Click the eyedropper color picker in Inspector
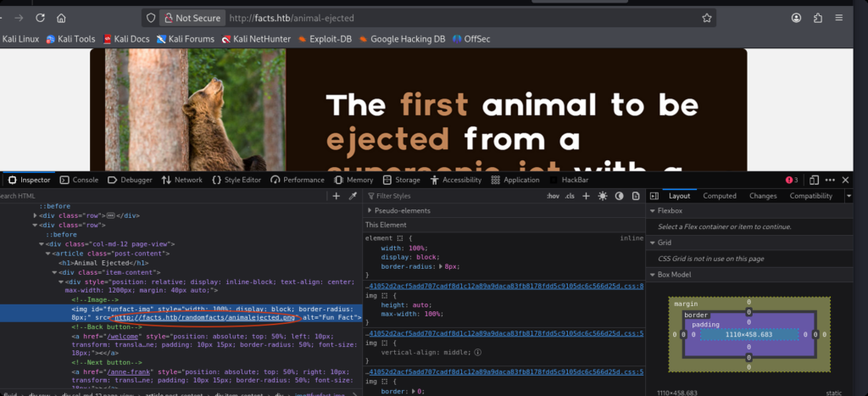868x396 pixels. [x=353, y=196]
